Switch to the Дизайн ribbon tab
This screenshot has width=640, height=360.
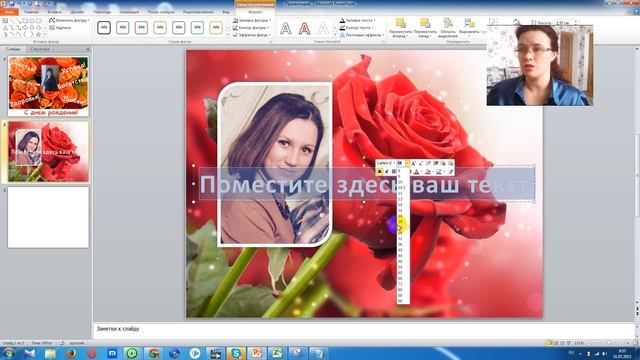77,12
